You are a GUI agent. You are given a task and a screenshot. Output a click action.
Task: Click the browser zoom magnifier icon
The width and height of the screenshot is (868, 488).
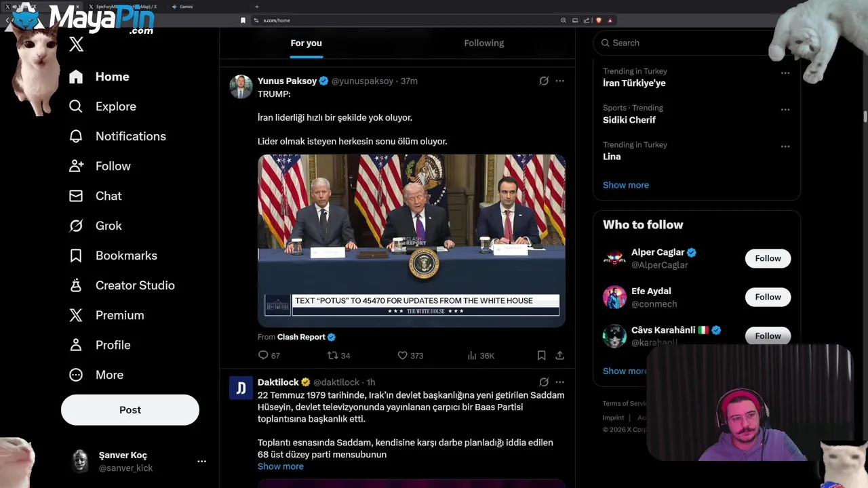563,20
